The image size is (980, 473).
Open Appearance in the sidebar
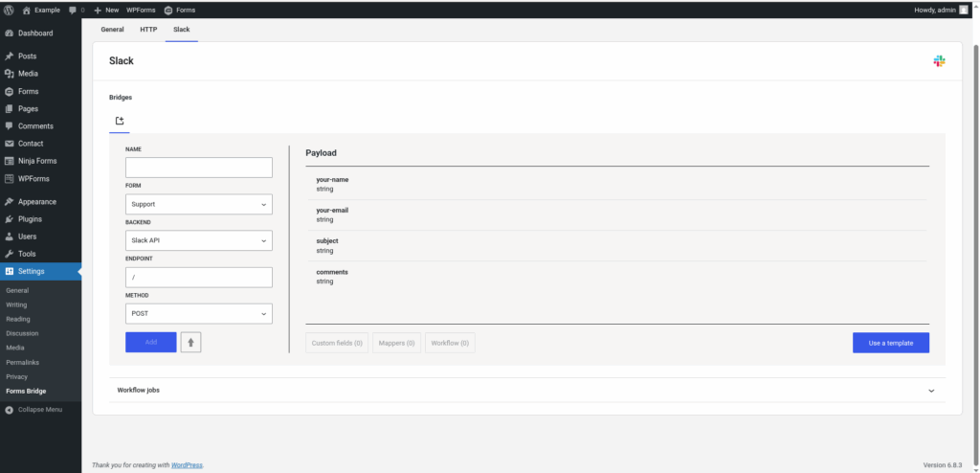click(x=40, y=201)
